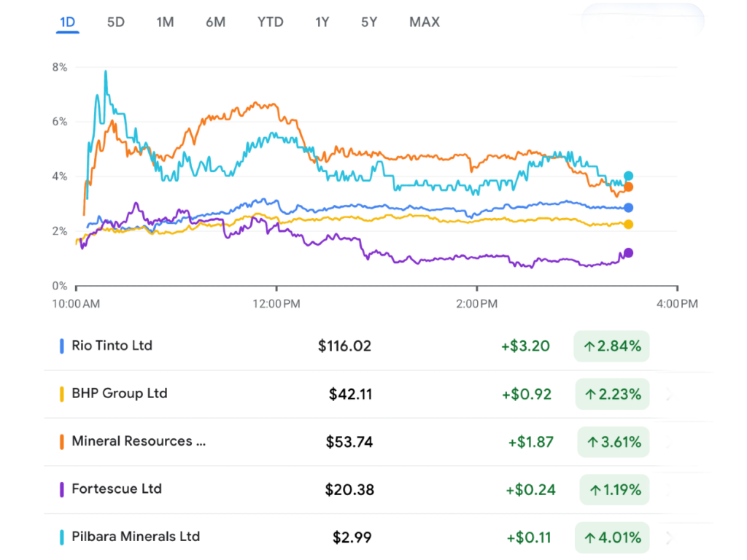Open the Fortescue Ltd stock row
This screenshot has height=560, width=747.
(x=355, y=489)
